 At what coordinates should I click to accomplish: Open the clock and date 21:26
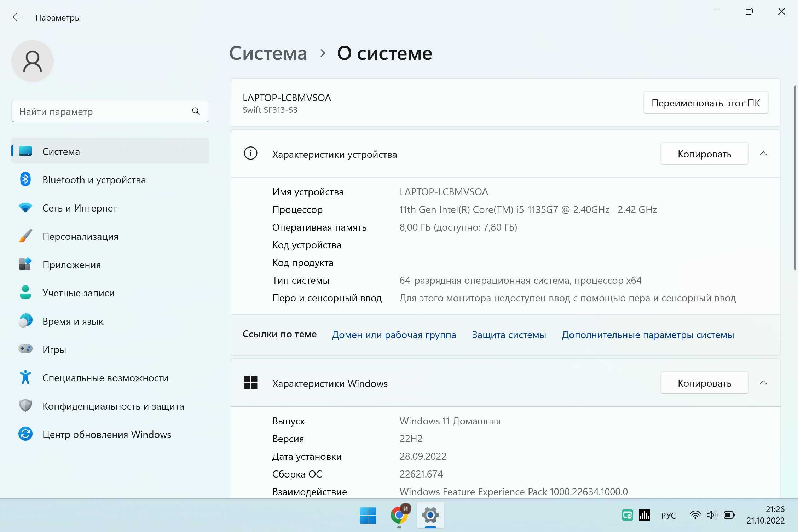point(765,515)
